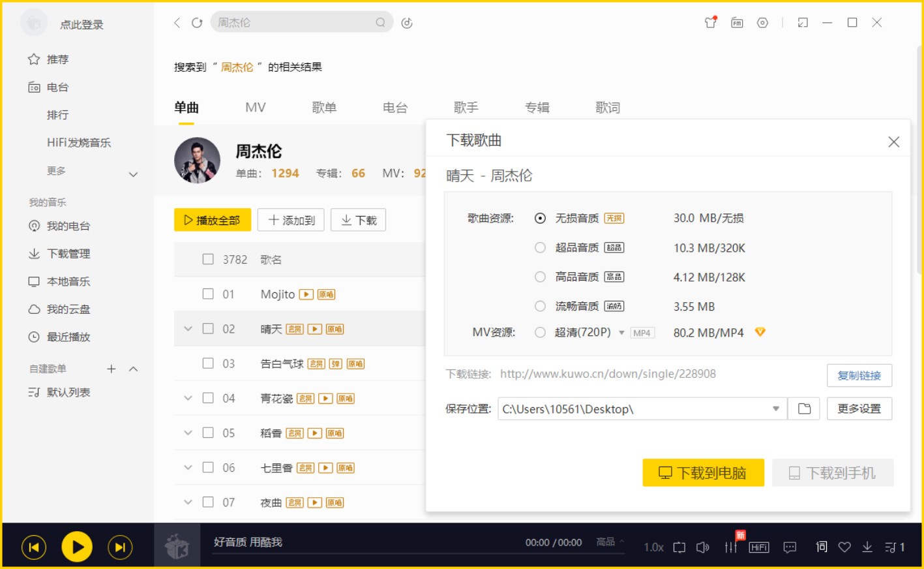Play the MV icon for Mojito
This screenshot has height=569, width=924.
tap(306, 294)
